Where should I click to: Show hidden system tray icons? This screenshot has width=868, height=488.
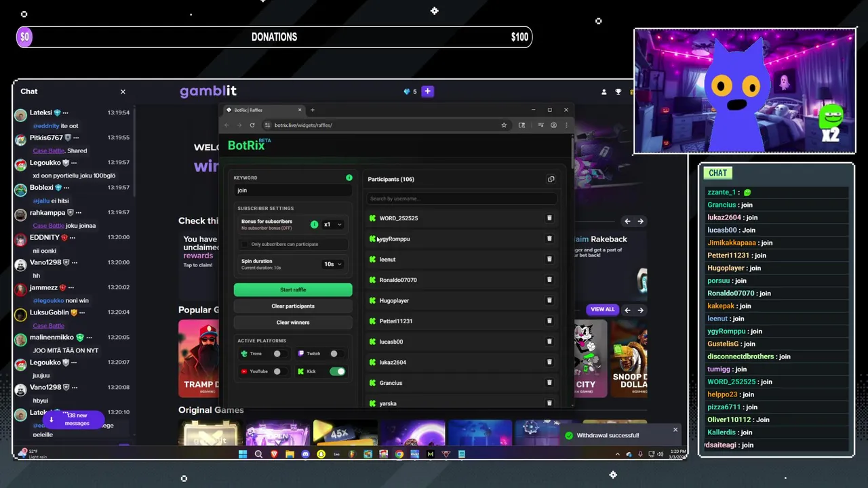pyautogui.click(x=618, y=454)
